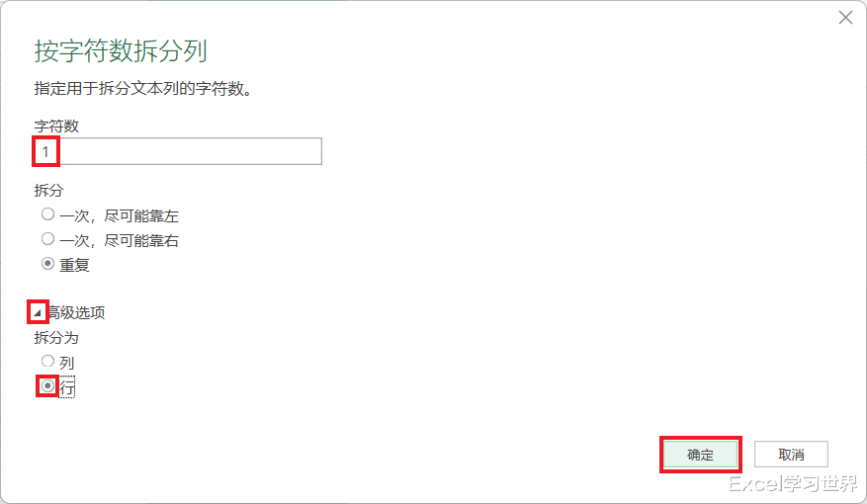Click the 重复 option label
The image size is (867, 504).
tap(74, 265)
